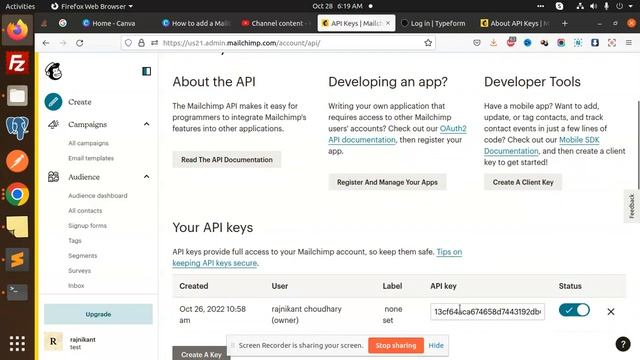Click Create A Client Key button
Screen dimensions: 640x360
[523, 182]
